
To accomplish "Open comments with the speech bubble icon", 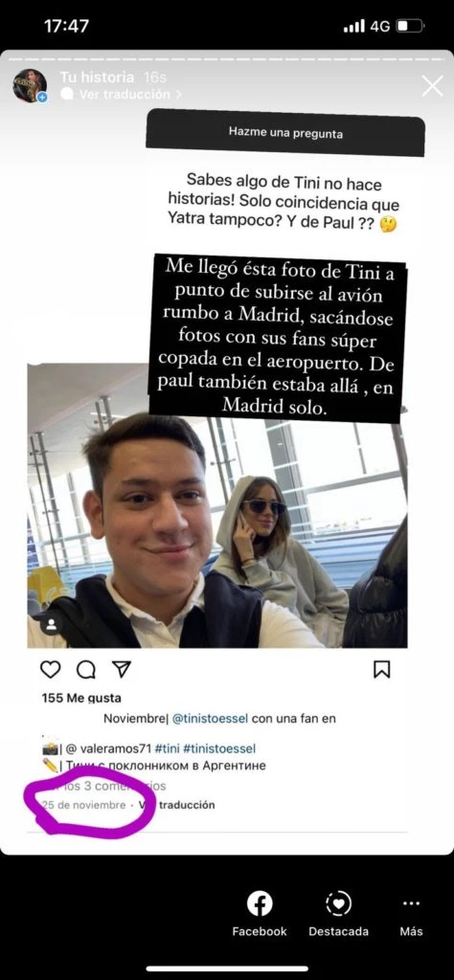I will click(85, 669).
